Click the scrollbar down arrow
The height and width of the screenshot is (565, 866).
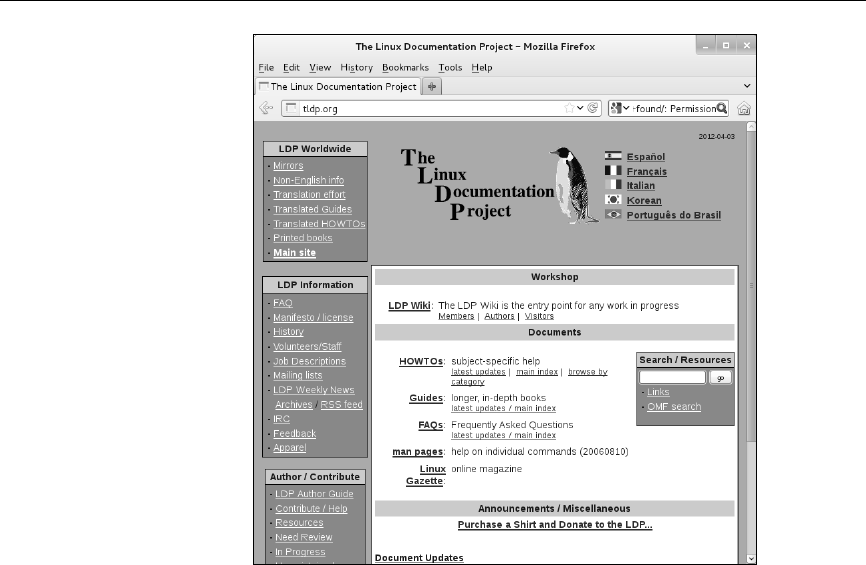pyautogui.click(x=751, y=558)
